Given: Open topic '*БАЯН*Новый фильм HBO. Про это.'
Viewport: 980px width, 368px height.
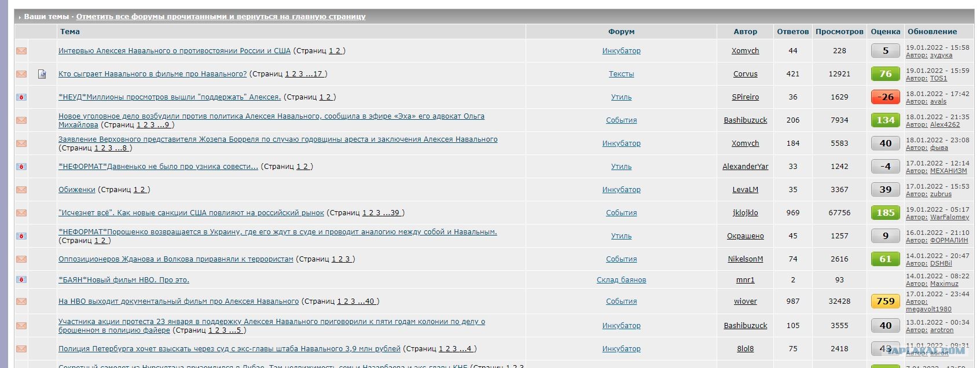Looking at the screenshot, I should pyautogui.click(x=124, y=280).
